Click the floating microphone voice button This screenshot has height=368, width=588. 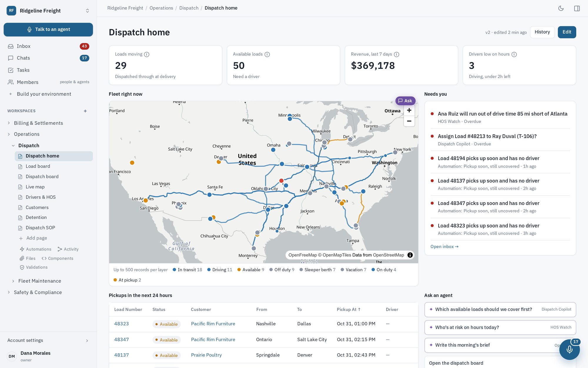point(569,349)
